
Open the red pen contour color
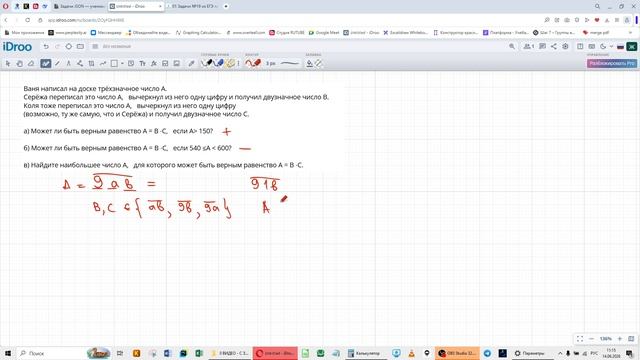pos(253,63)
